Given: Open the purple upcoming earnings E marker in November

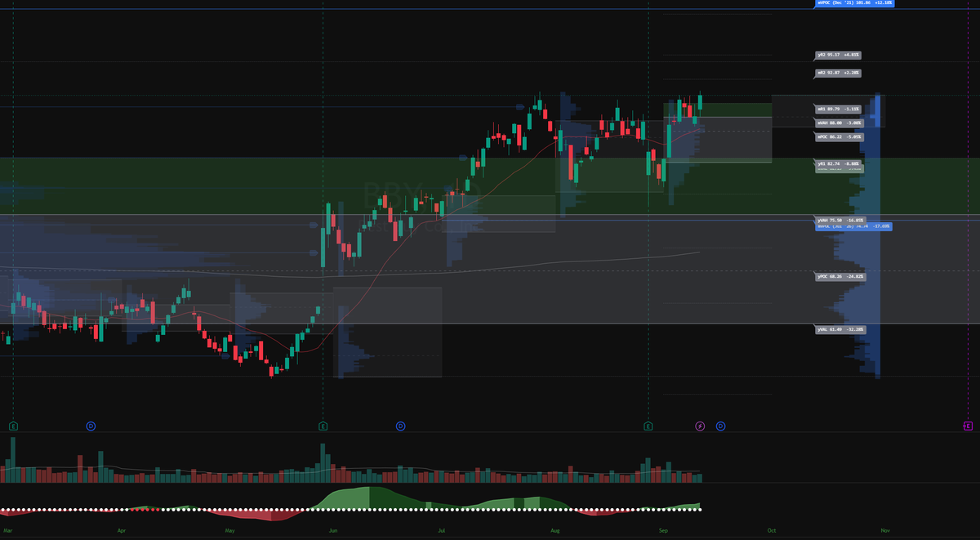Looking at the screenshot, I should [x=968, y=426].
